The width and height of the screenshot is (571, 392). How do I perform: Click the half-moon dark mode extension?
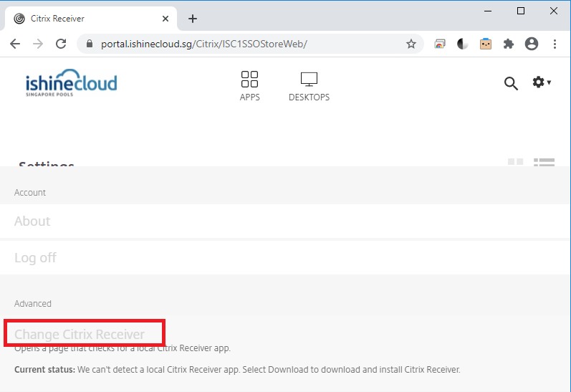[463, 44]
